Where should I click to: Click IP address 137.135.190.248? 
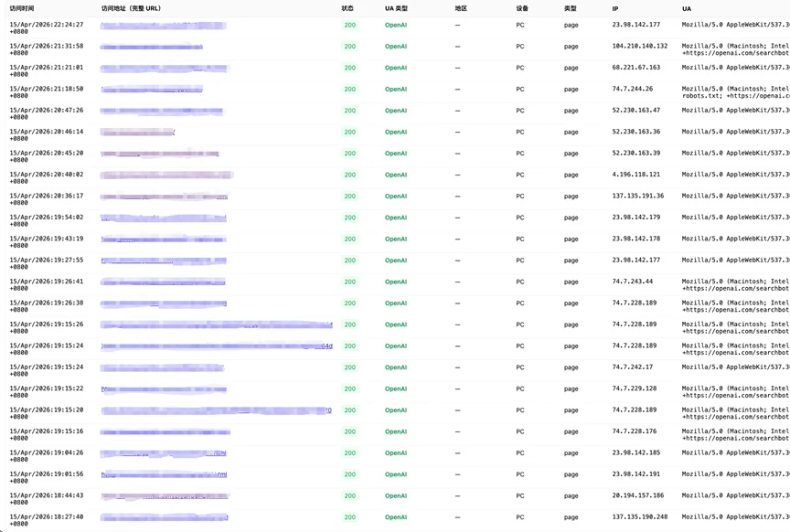640,516
